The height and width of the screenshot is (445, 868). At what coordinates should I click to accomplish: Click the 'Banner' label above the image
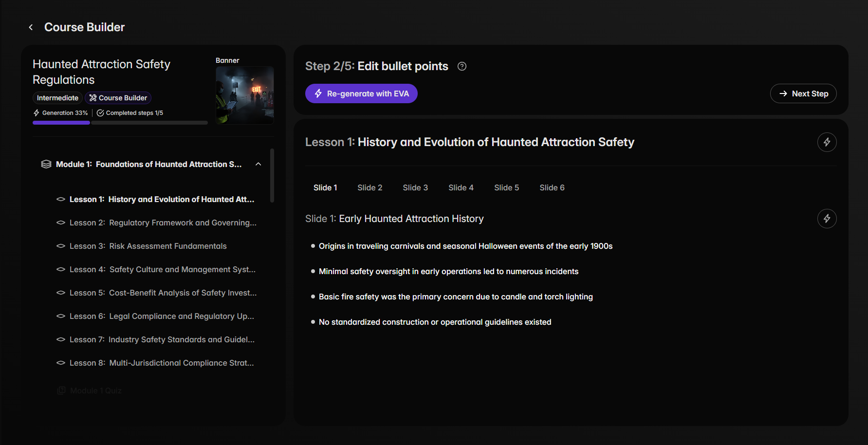[227, 60]
